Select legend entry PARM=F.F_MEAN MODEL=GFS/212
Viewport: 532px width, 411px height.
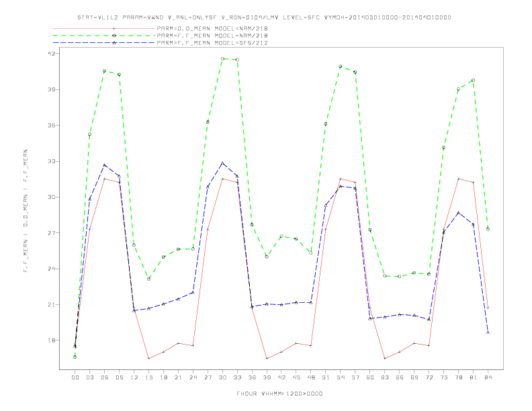[212, 43]
